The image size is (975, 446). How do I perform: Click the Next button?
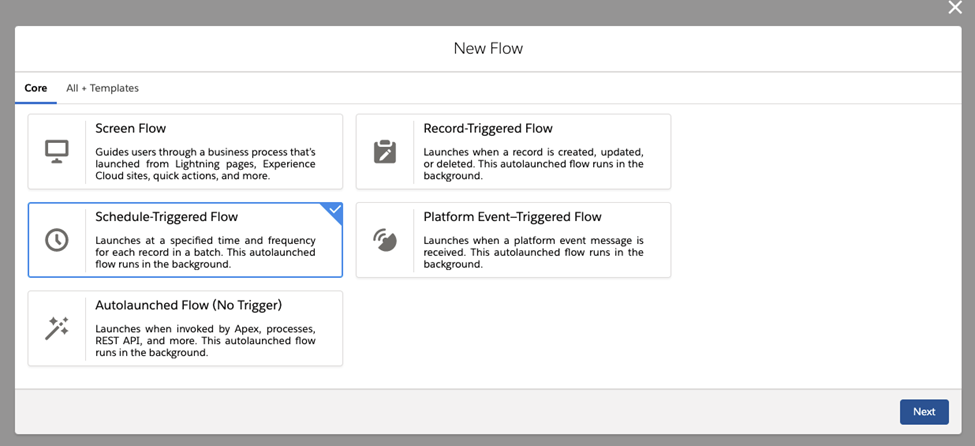click(x=924, y=412)
